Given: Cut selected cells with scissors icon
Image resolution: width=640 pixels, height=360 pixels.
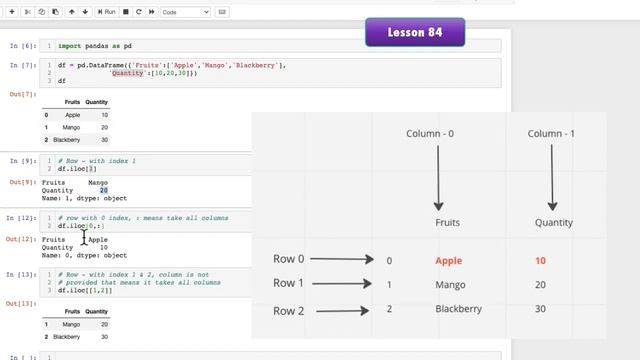Looking at the screenshot, I should 27,12.
